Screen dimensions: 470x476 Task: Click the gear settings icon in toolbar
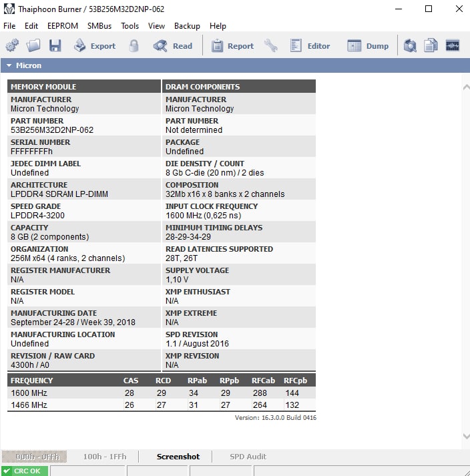click(x=12, y=46)
